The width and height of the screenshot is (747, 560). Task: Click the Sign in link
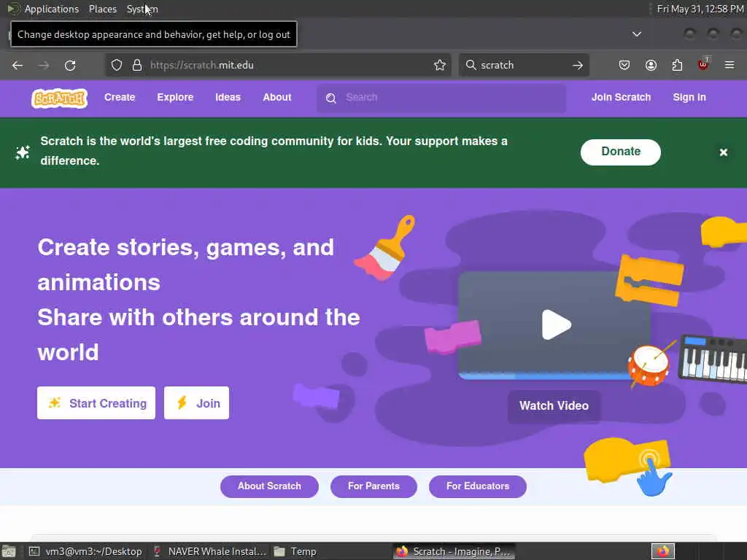click(689, 97)
